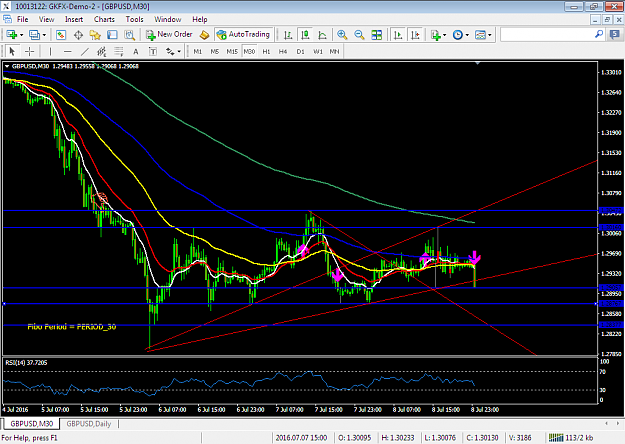Open the File menu

22,19
